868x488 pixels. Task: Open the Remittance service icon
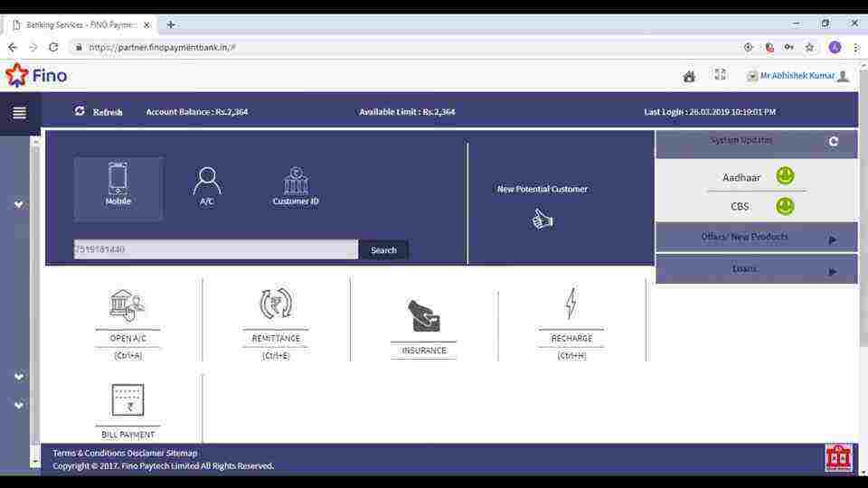(276, 305)
